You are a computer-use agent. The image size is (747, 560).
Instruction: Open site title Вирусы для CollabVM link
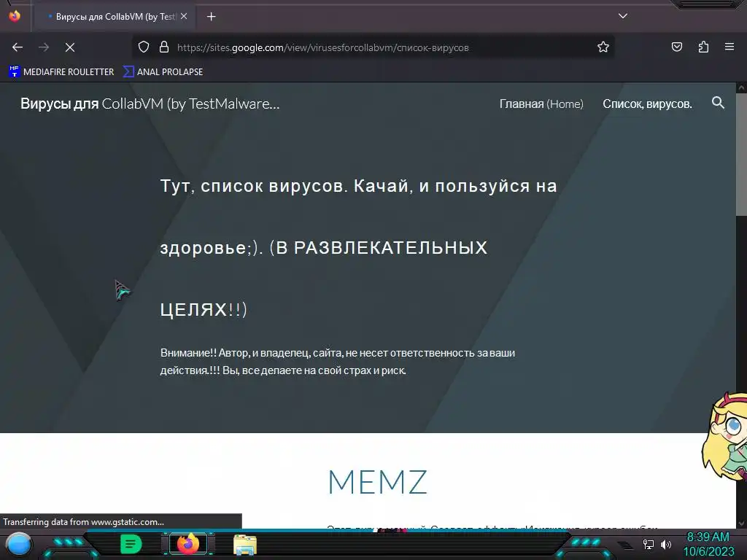[150, 104]
